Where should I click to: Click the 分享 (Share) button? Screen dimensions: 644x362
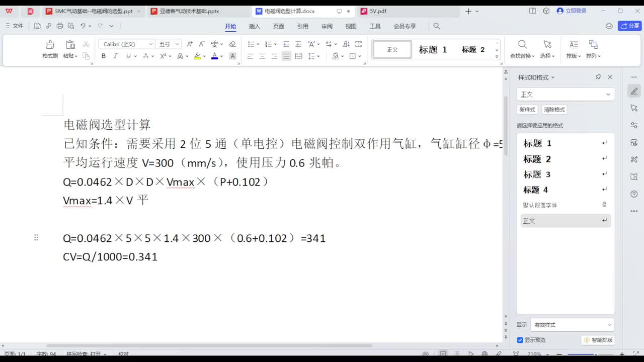[x=630, y=26]
